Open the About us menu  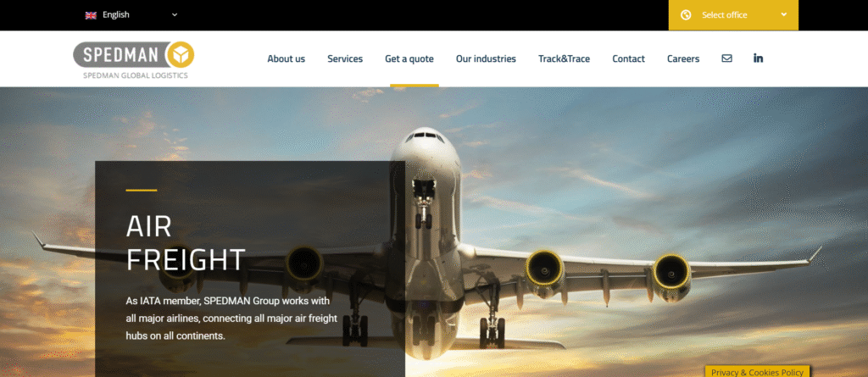pyautogui.click(x=287, y=58)
